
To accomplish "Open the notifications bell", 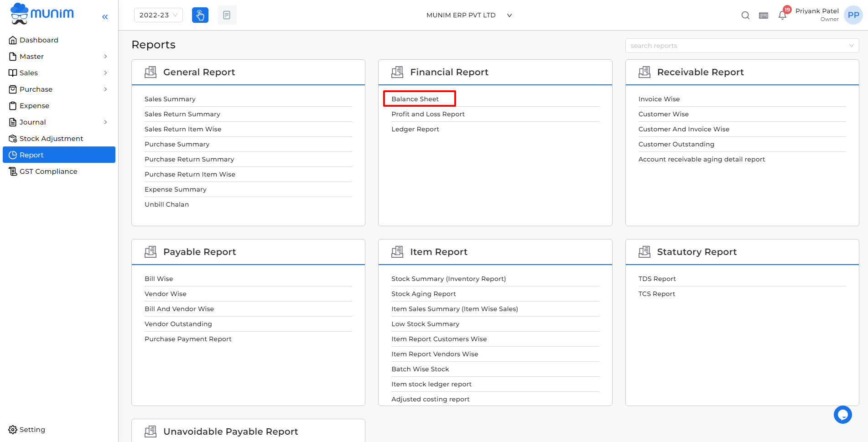I will tap(783, 16).
